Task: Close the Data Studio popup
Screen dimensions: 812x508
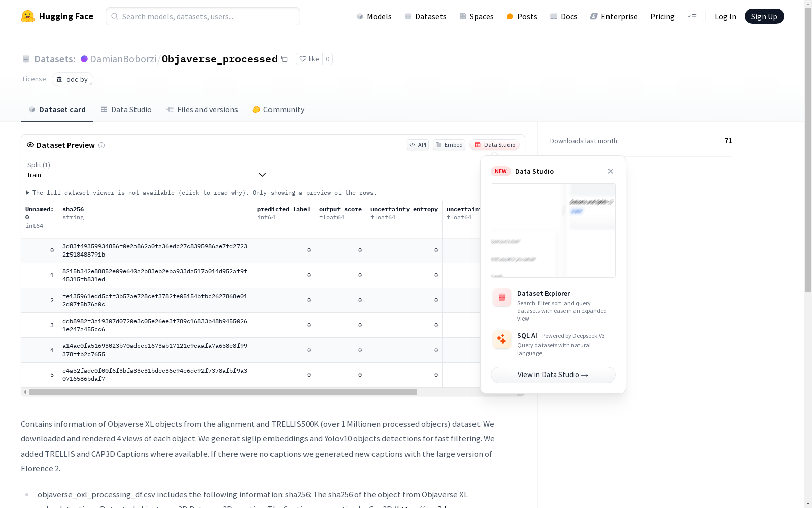Action: [x=611, y=171]
